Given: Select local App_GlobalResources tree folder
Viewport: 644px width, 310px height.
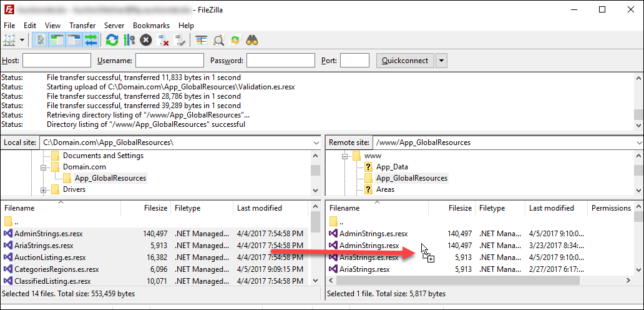Looking at the screenshot, I should (x=110, y=178).
